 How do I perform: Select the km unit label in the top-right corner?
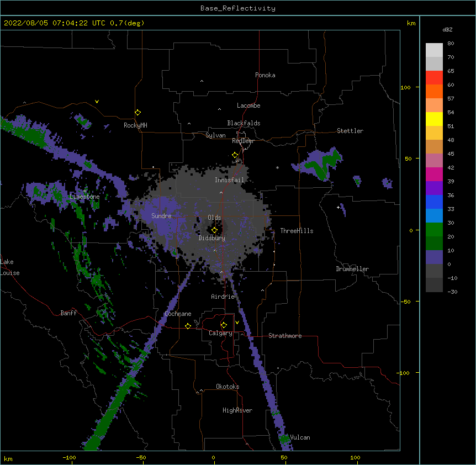[411, 23]
